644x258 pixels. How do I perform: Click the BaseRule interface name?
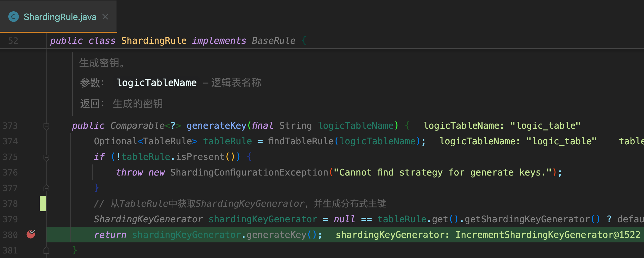[x=273, y=41]
